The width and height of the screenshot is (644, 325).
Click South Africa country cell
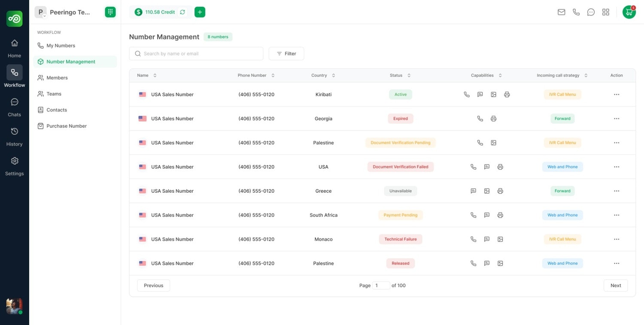tap(323, 215)
